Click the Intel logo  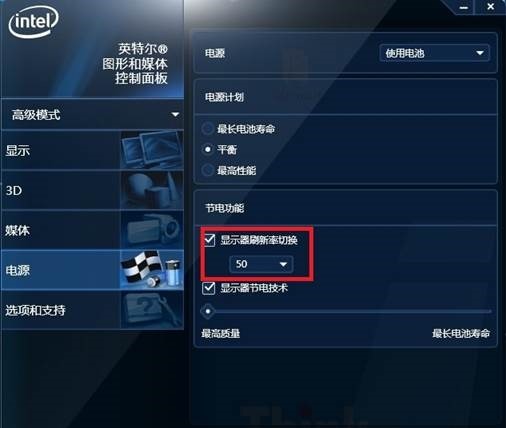(33, 22)
